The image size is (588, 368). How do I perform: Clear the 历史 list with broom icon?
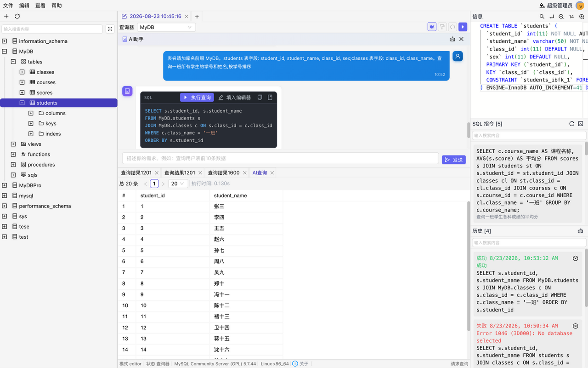(x=581, y=231)
